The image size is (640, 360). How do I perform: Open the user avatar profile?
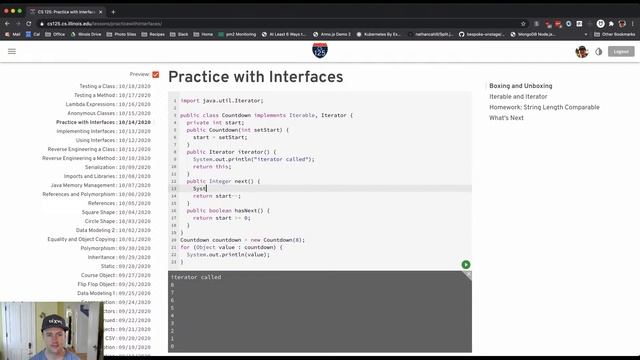click(x=582, y=51)
